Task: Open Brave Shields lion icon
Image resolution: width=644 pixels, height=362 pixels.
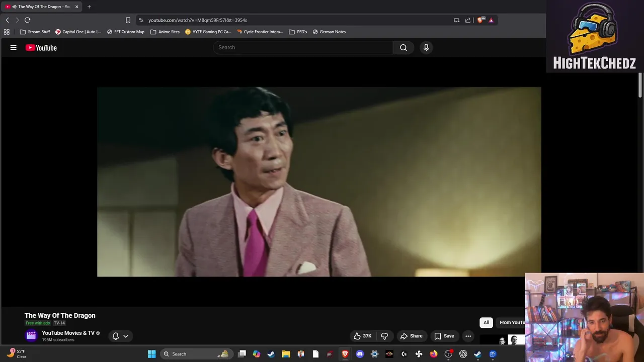Action: tap(480, 20)
